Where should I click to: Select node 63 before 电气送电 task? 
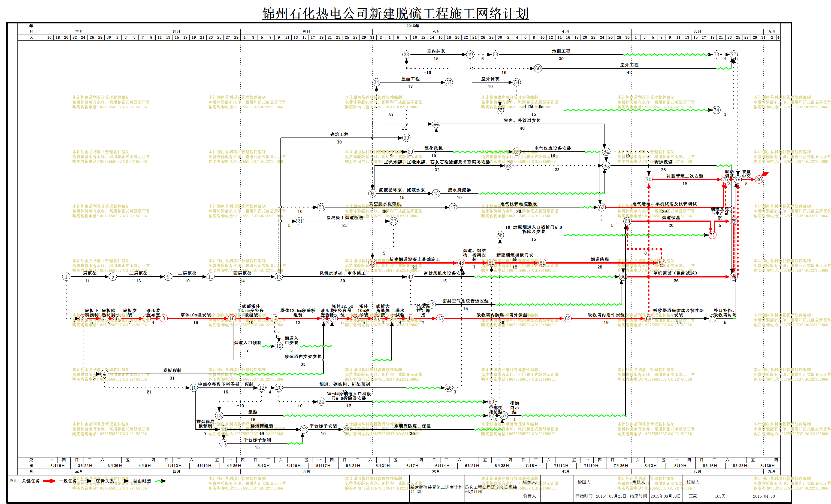pos(602,207)
